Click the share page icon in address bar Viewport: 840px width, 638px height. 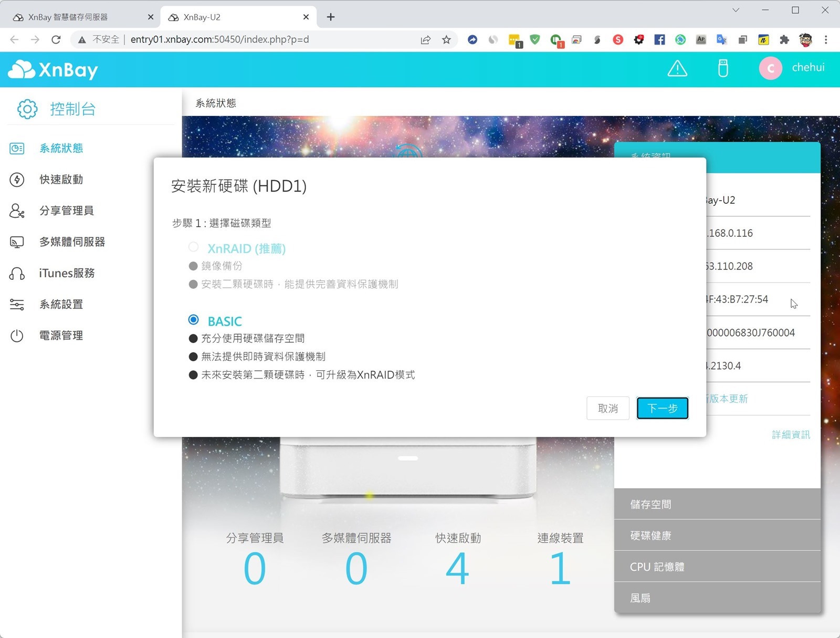click(425, 39)
